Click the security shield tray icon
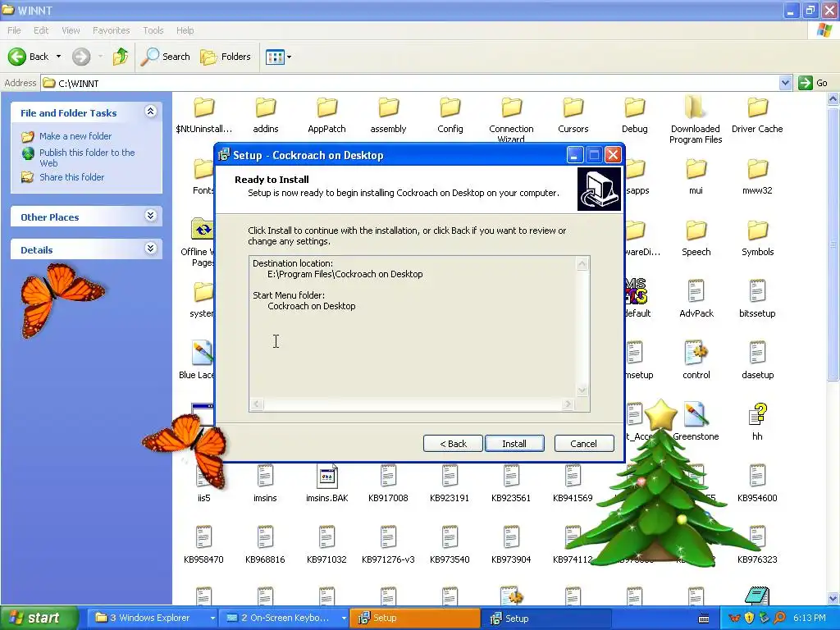 [x=750, y=619]
